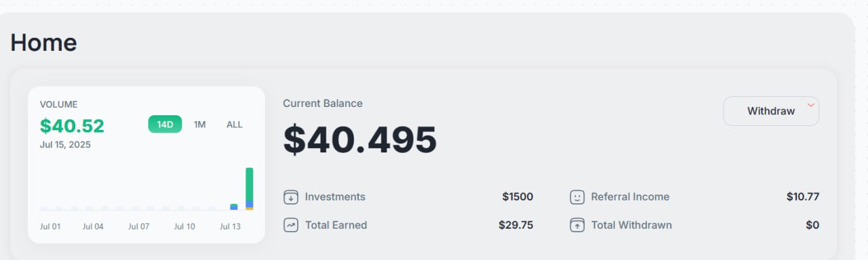The image size is (868, 260).
Task: Click the Investments download-box icon
Action: [291, 198]
